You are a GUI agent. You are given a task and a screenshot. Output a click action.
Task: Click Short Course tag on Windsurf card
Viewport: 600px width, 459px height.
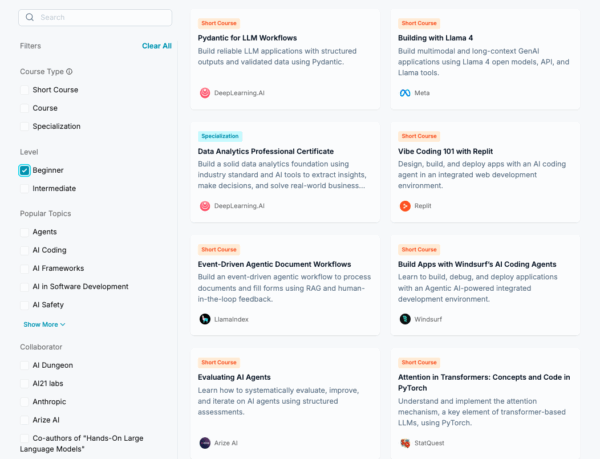[x=419, y=249]
